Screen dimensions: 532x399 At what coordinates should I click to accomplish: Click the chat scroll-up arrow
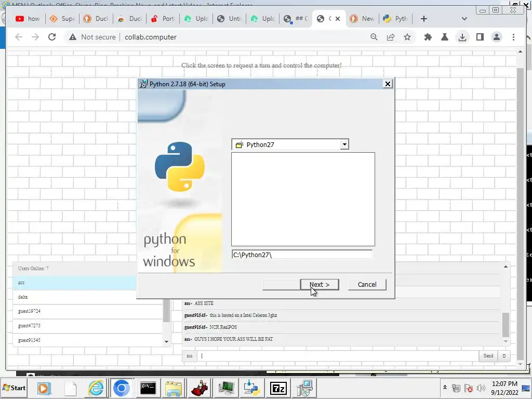tap(506, 267)
